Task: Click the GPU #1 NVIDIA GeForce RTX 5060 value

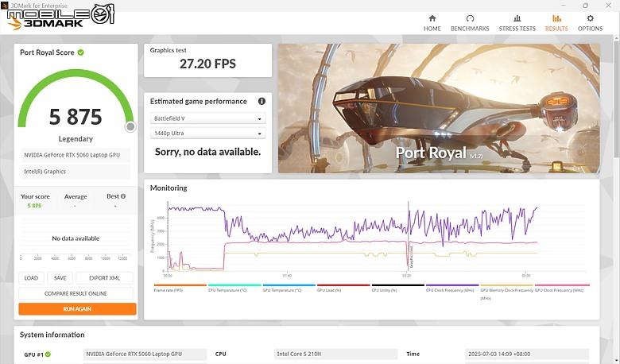Action: [145, 354]
